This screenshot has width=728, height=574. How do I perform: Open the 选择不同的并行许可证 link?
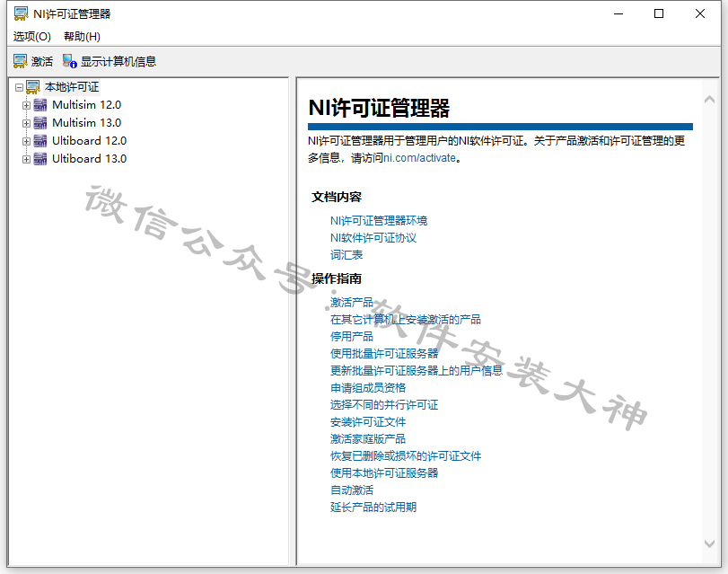click(384, 405)
